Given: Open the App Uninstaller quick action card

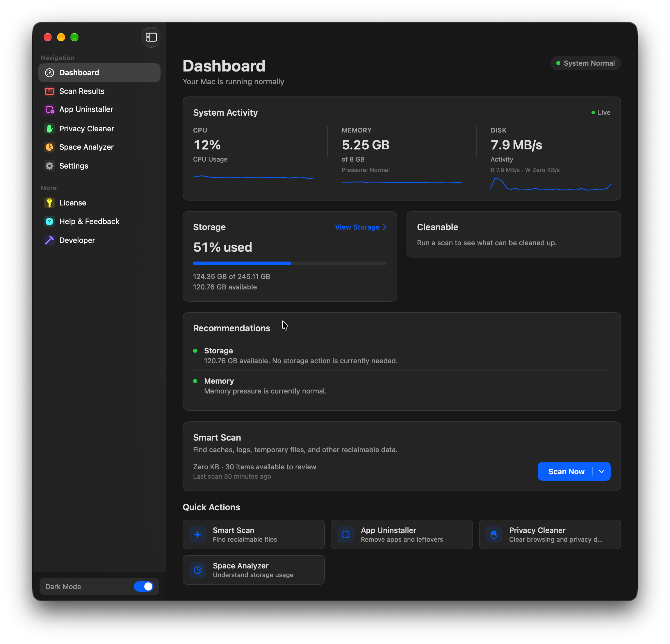Looking at the screenshot, I should 402,534.
